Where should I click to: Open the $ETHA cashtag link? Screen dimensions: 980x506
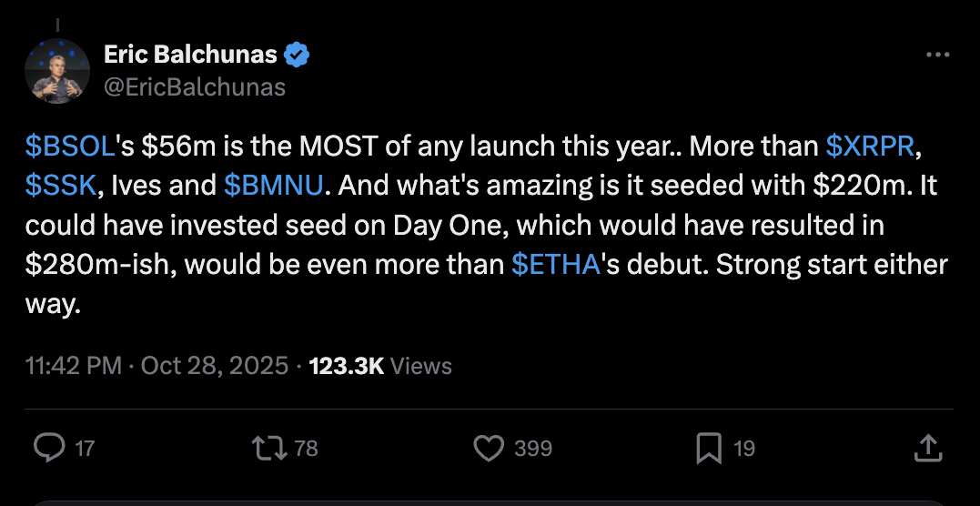(554, 264)
